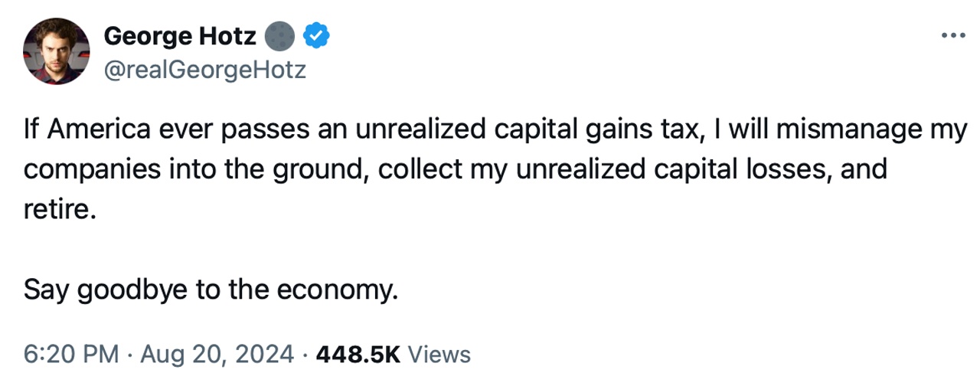Click the line 'Say goodbye to the economy.'
Image resolution: width=980 pixels, height=383 pixels.
211,290
